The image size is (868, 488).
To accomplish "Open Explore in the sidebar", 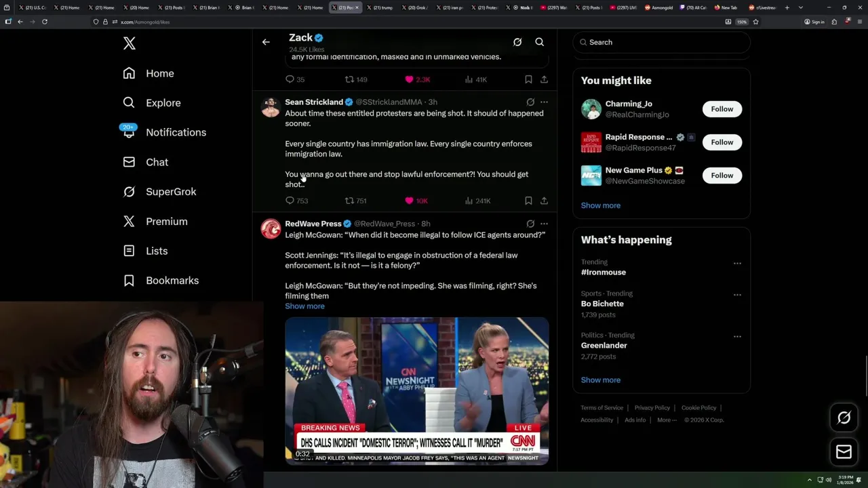I will point(152,103).
